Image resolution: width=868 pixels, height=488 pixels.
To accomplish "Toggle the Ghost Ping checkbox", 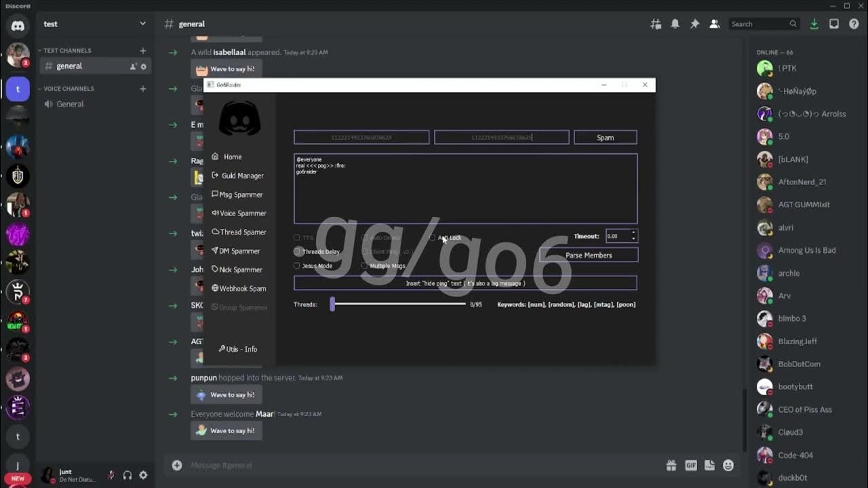I will pyautogui.click(x=365, y=251).
